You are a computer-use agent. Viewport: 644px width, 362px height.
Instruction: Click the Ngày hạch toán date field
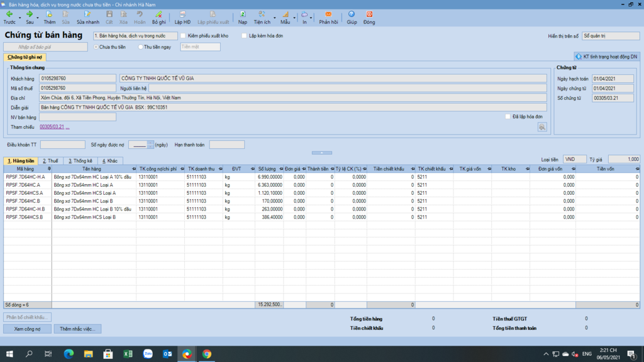click(x=613, y=79)
